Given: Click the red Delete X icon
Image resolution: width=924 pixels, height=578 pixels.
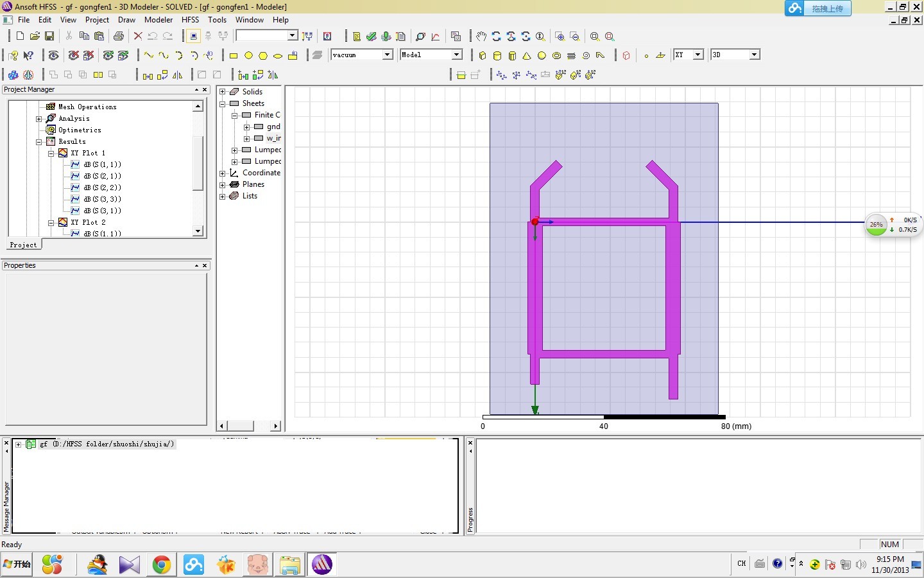Looking at the screenshot, I should pyautogui.click(x=138, y=36).
